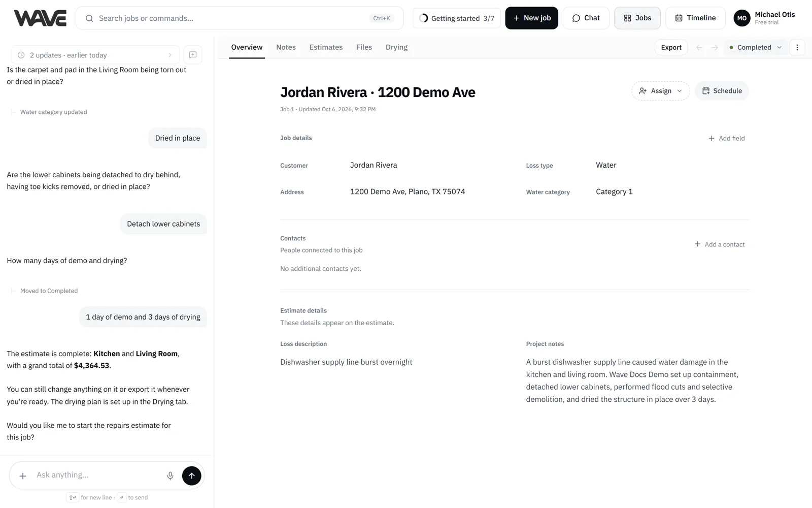The width and height of the screenshot is (812, 508).
Task: Click the search magnifier icon
Action: (x=89, y=18)
